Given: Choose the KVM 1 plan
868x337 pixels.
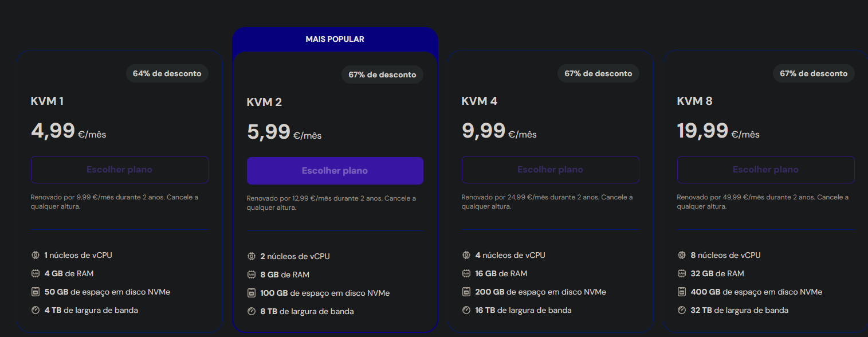Looking at the screenshot, I should click(119, 170).
